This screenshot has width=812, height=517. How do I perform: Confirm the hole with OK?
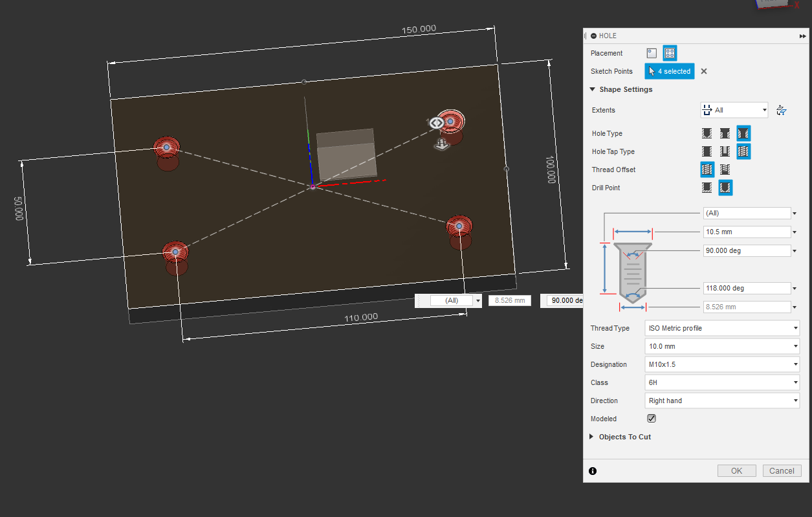tap(736, 471)
